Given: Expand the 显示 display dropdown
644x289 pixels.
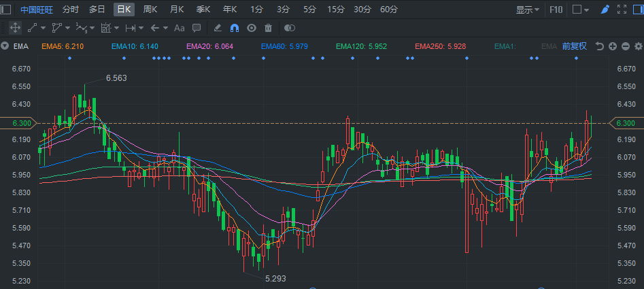Looking at the screenshot, I should 528,10.
